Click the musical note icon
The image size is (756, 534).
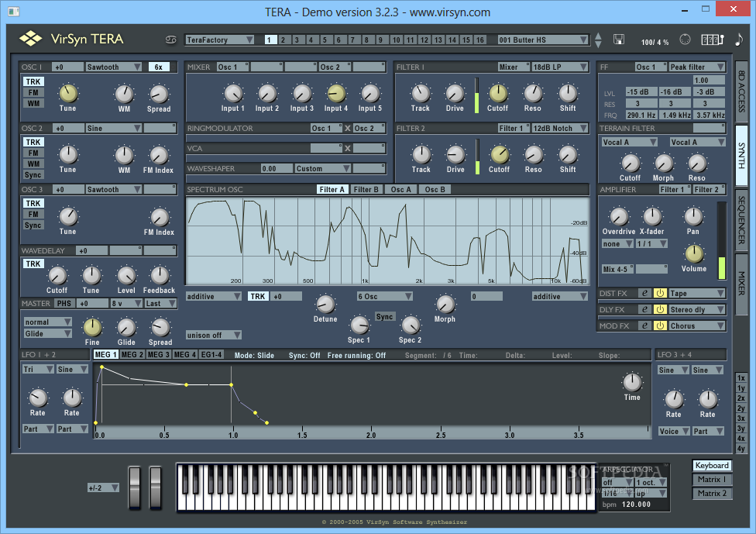(738, 40)
